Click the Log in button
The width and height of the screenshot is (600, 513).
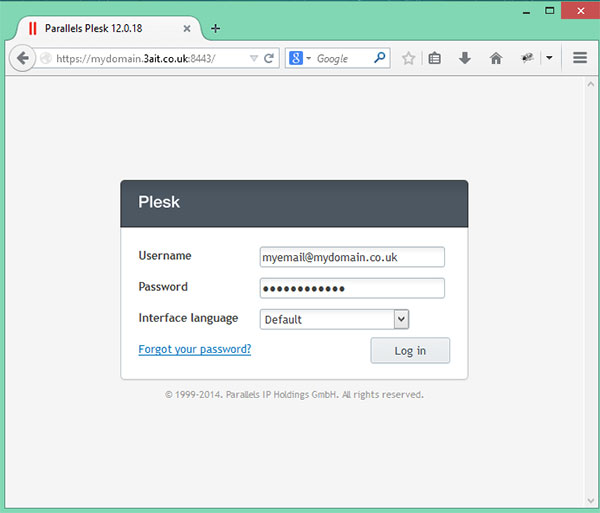point(410,350)
